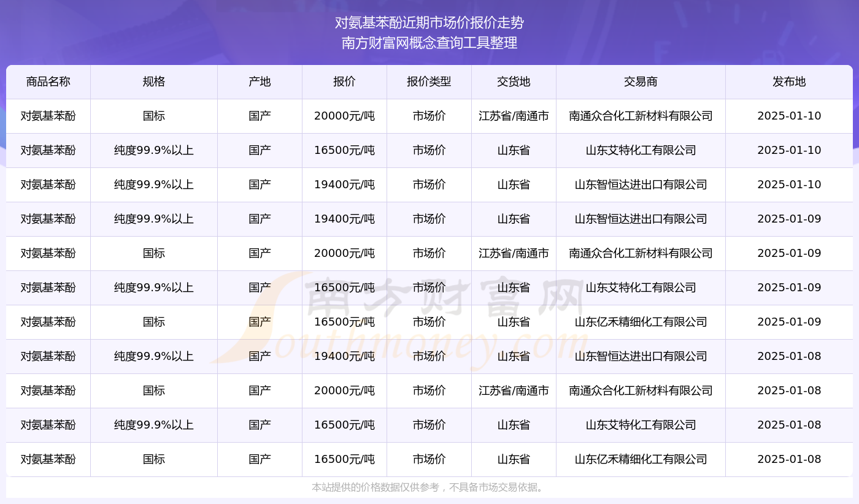The image size is (859, 504).
Task: Click 江苏省/南通市 in the 2025-01-08 row
Action: tap(514, 391)
